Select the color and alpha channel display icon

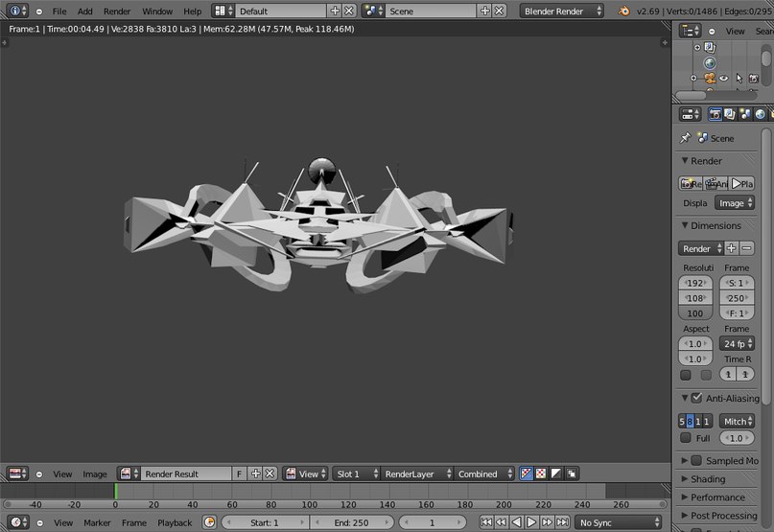[x=540, y=474]
